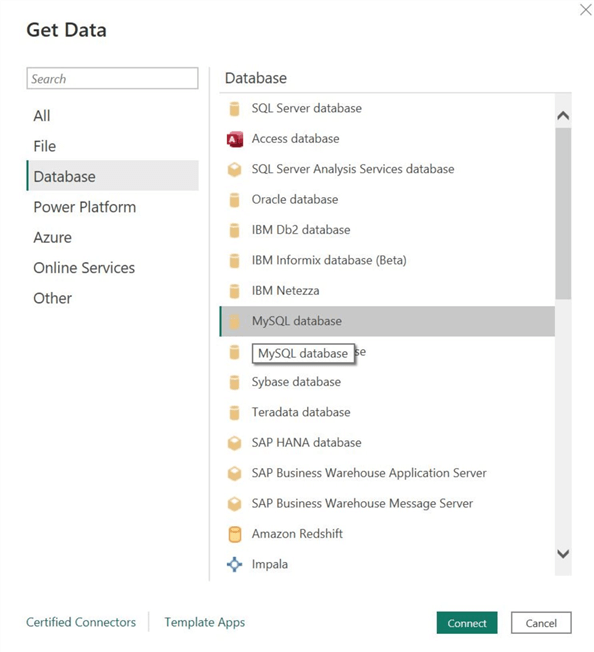
Task: Click the Sybase database cylinder icon
Action: [234, 382]
